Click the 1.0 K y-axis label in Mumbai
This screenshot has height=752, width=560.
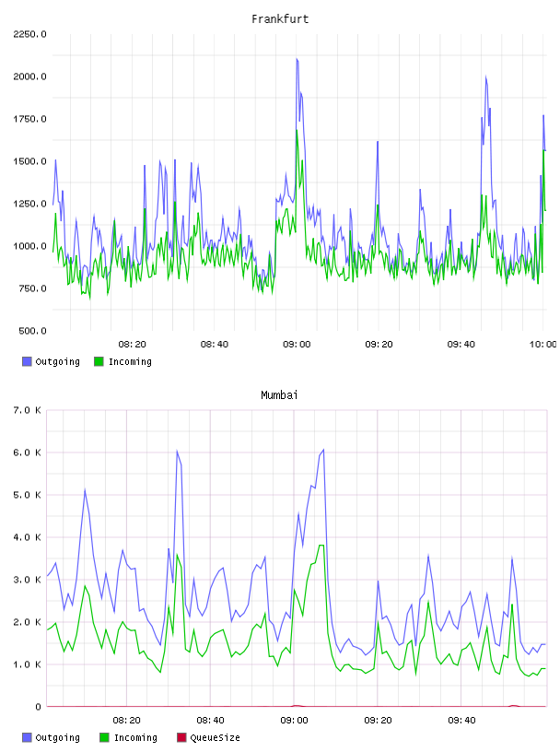[x=27, y=664]
